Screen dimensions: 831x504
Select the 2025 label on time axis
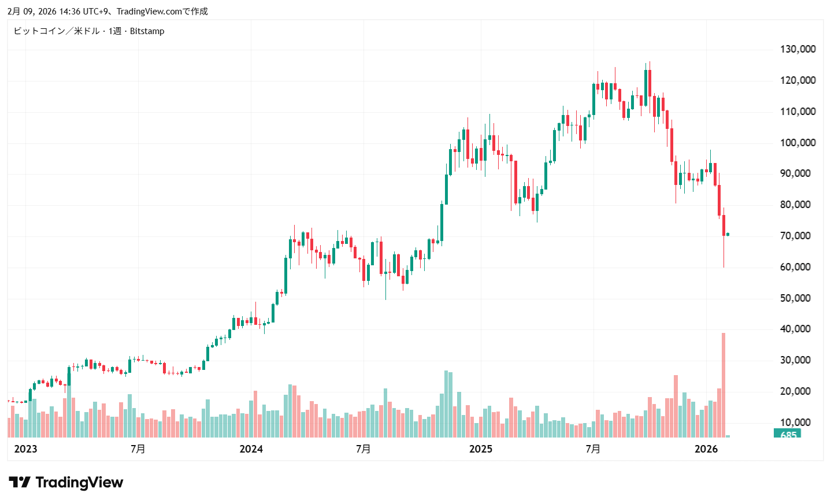tap(480, 449)
